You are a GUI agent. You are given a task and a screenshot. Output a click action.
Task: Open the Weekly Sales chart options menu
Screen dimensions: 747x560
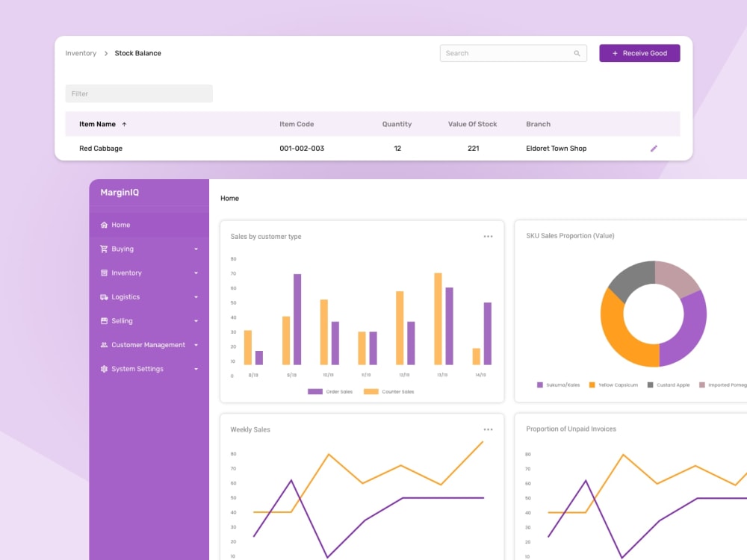[489, 429]
